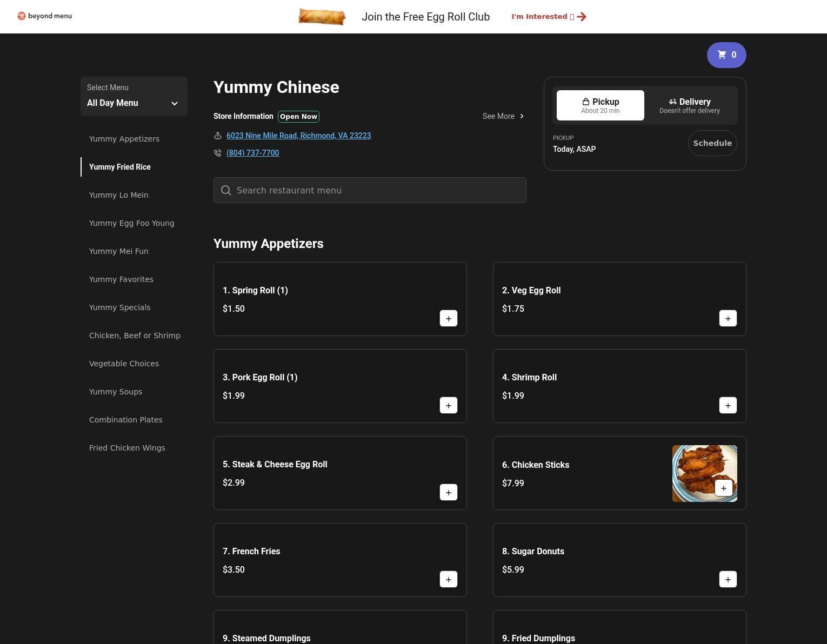Image resolution: width=827 pixels, height=644 pixels.
Task: Click I'm Interested egg roll club link
Action: tap(549, 17)
